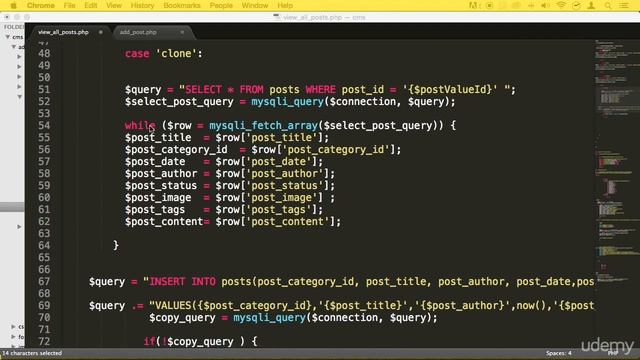Click 'mysqli_fetch_array' on line 54
The image size is (640, 360).
(264, 125)
